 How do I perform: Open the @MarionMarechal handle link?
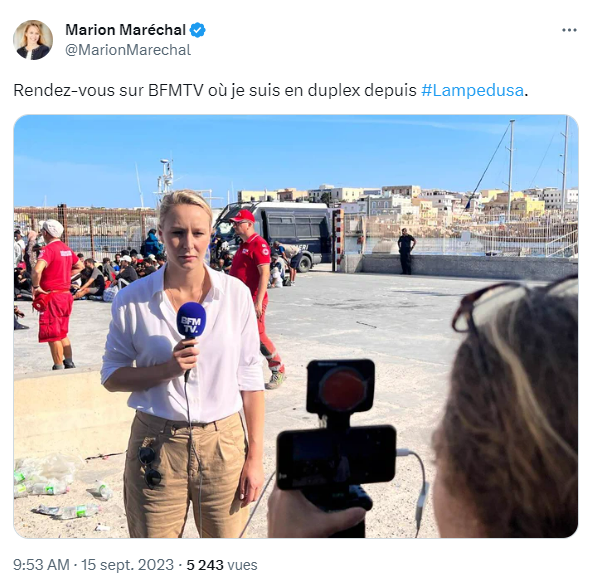coord(128,50)
